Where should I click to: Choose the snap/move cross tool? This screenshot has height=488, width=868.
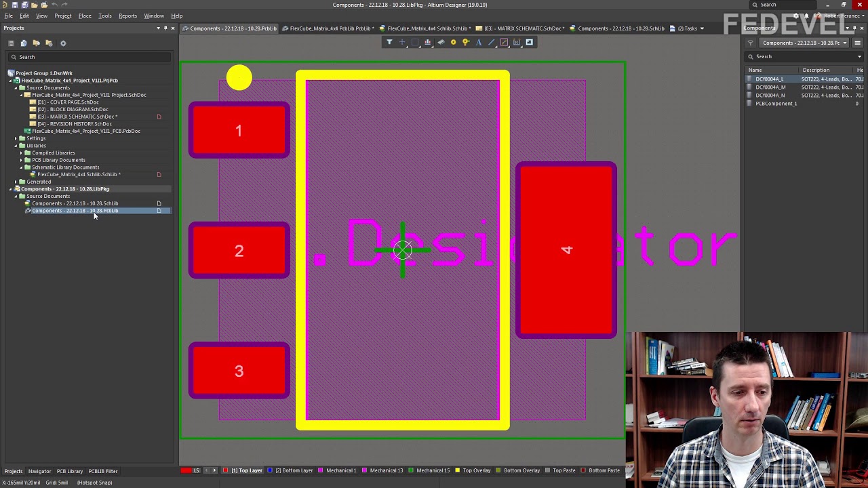402,42
